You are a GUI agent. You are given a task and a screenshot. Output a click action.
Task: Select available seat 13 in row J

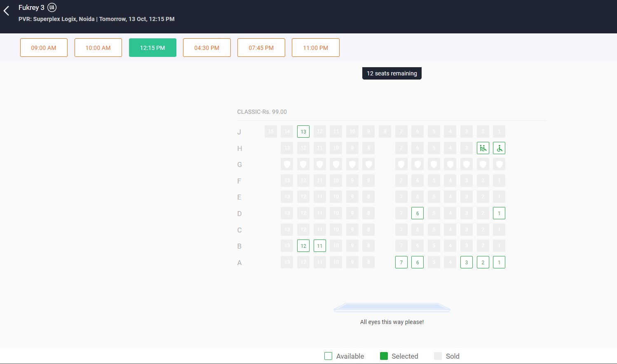pos(303,132)
